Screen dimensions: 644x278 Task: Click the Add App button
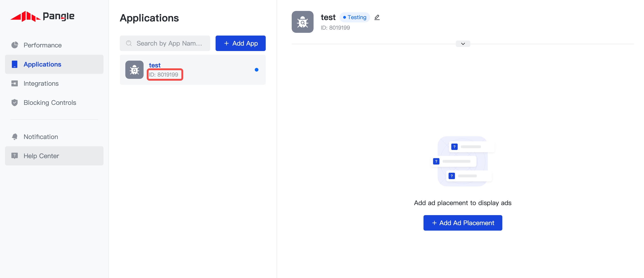(x=240, y=43)
